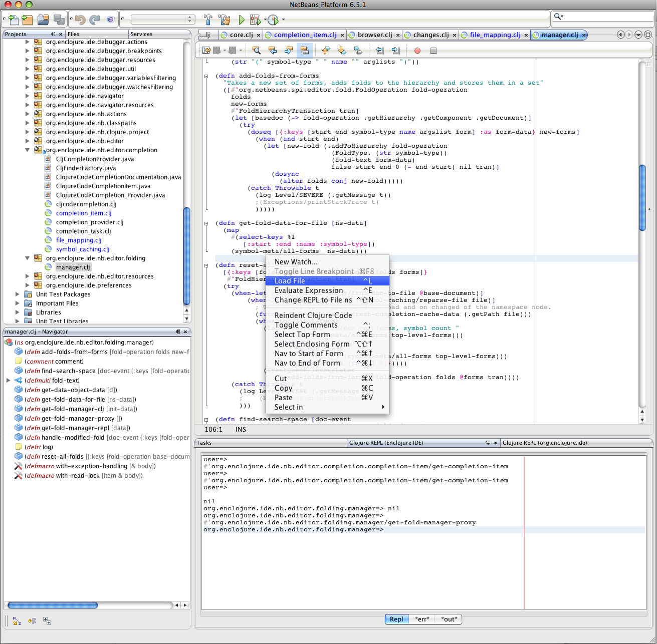The image size is (657, 644).
Task: Click the Shift Line Right icon
Action: coord(396,50)
